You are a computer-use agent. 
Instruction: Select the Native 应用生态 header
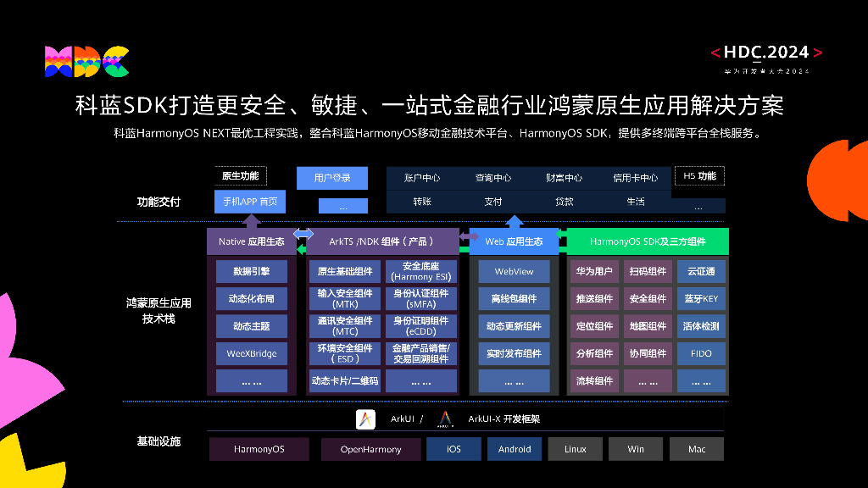(252, 241)
